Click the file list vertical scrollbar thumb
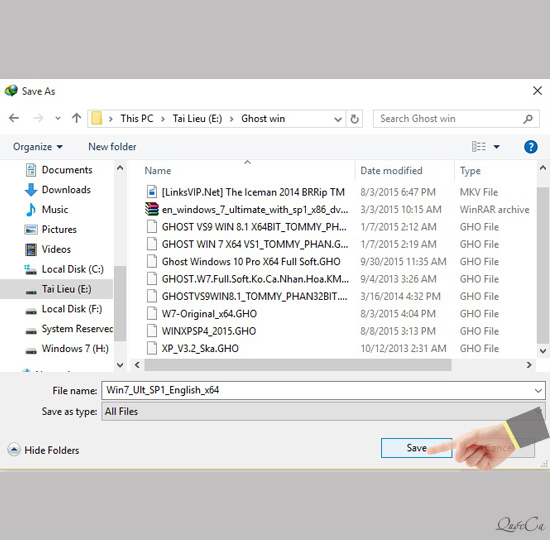 coord(543,266)
